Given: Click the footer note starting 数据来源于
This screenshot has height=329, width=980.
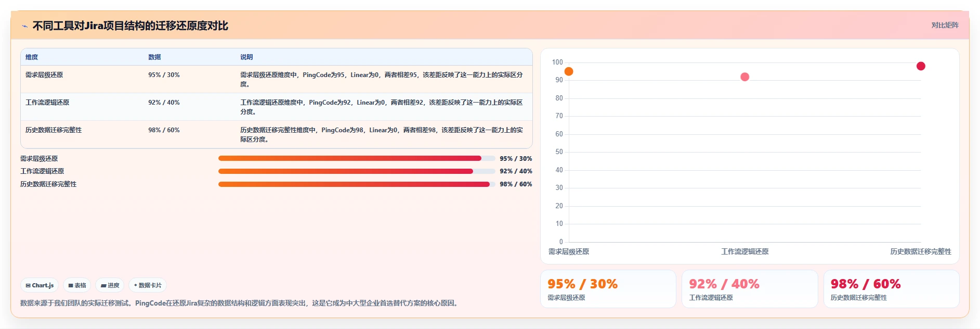Looking at the screenshot, I should point(240,303).
